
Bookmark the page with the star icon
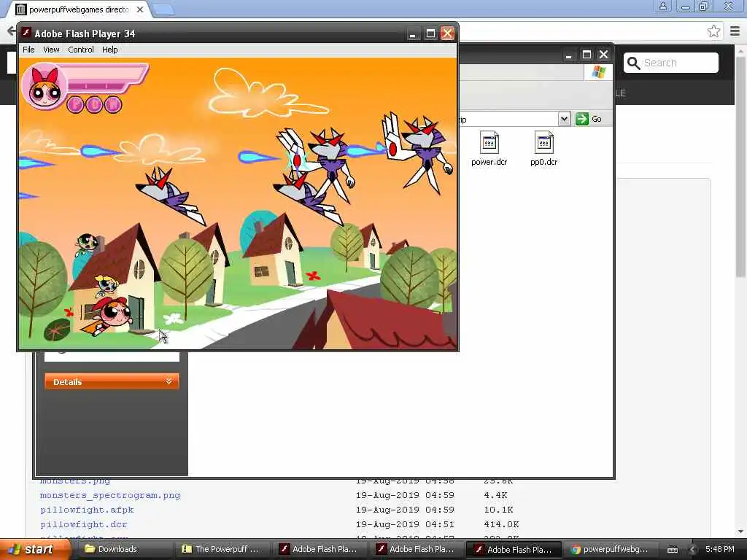713,31
